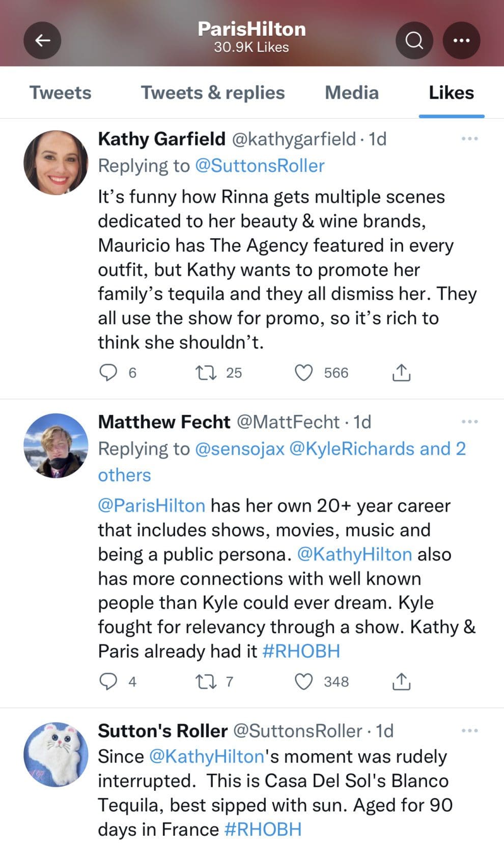Open the @SuttonsRoller link in the reply header
The image size is (504, 844).
tap(261, 165)
